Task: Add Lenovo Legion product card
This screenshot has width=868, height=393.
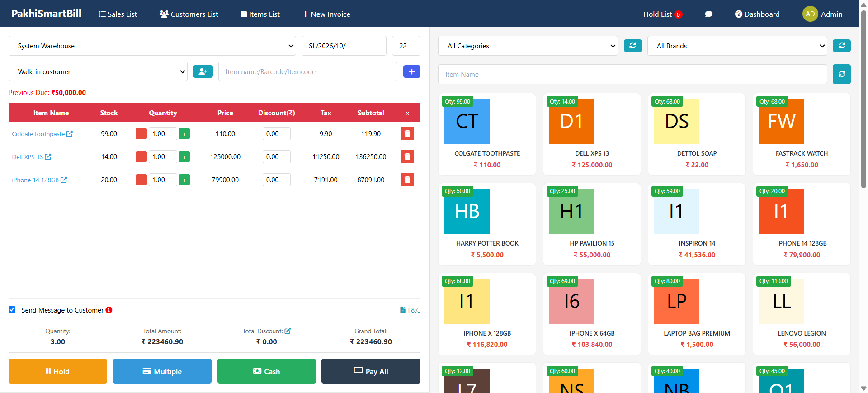Action: tap(802, 314)
